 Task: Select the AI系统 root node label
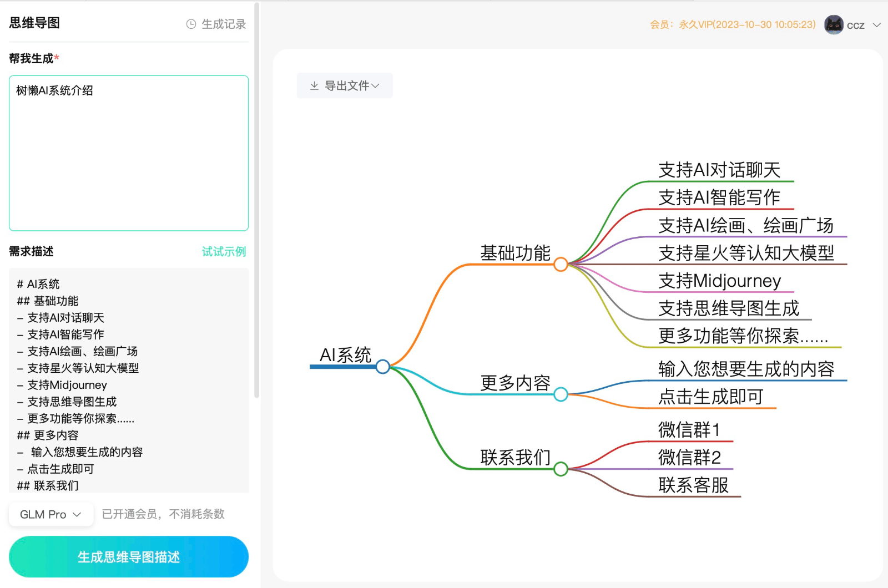(x=345, y=354)
